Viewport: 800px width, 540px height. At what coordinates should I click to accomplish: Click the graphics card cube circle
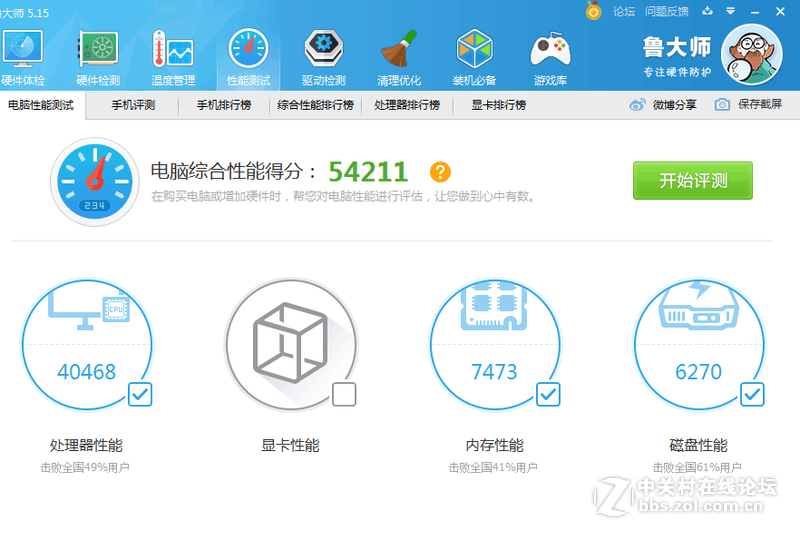pos(291,345)
